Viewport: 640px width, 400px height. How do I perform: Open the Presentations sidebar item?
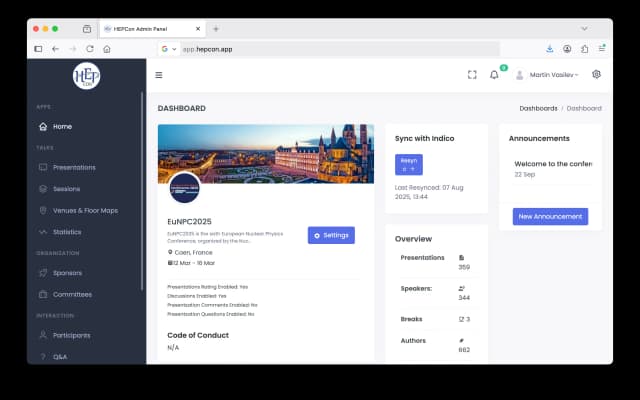(x=73, y=168)
